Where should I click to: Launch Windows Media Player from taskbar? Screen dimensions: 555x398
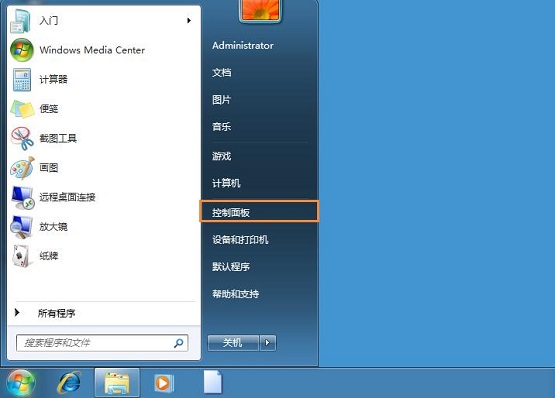tap(164, 383)
